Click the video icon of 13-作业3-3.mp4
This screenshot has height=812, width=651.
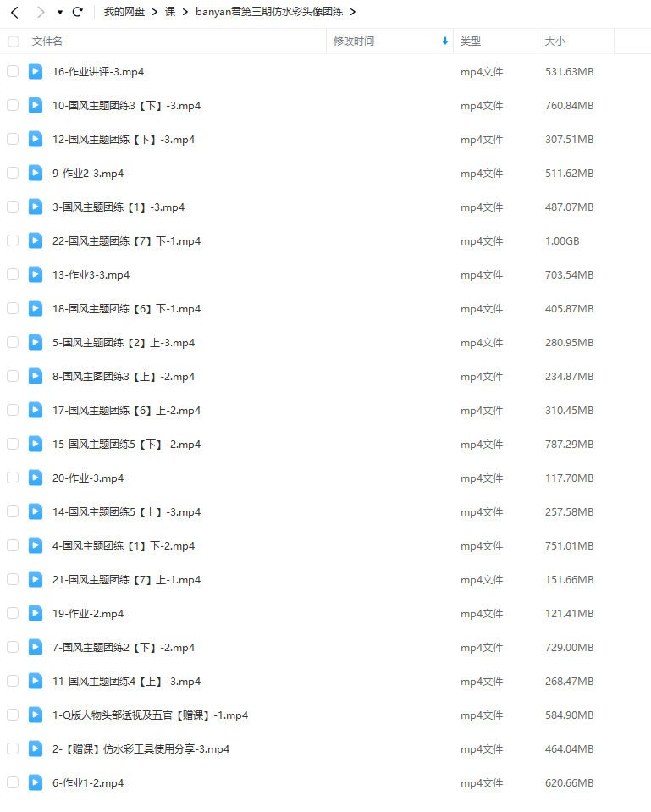pyautogui.click(x=36, y=274)
